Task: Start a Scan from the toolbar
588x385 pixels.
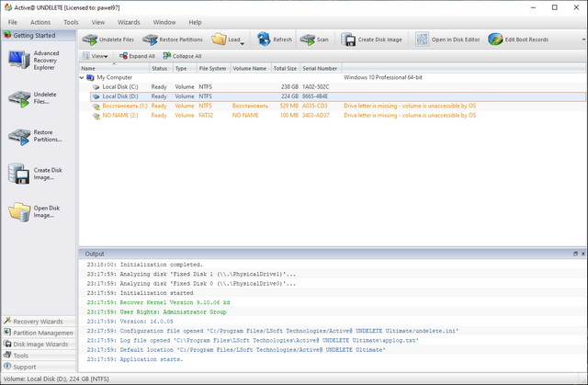Action: 313,40
